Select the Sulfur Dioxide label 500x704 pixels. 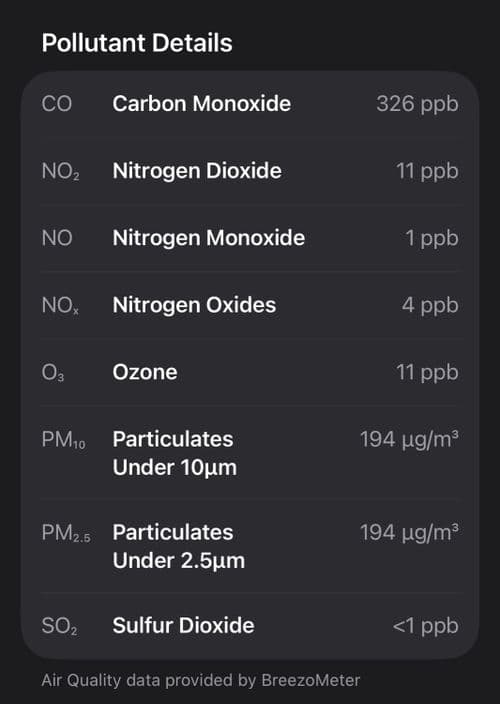[184, 625]
